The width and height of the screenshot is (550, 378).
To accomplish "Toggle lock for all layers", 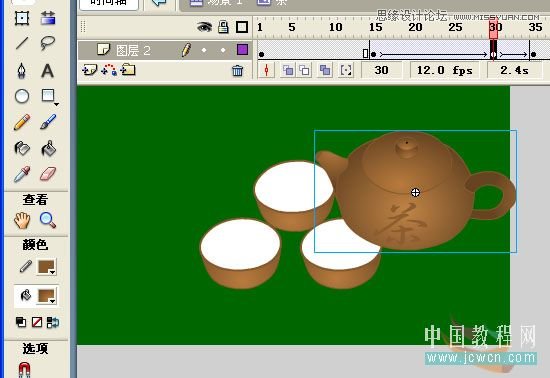I will coord(223,27).
